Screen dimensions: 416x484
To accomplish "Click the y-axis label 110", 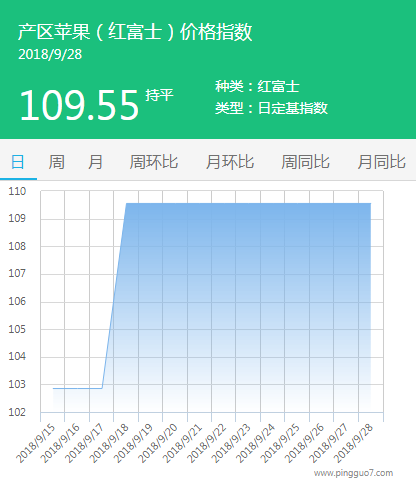I will [17, 191].
